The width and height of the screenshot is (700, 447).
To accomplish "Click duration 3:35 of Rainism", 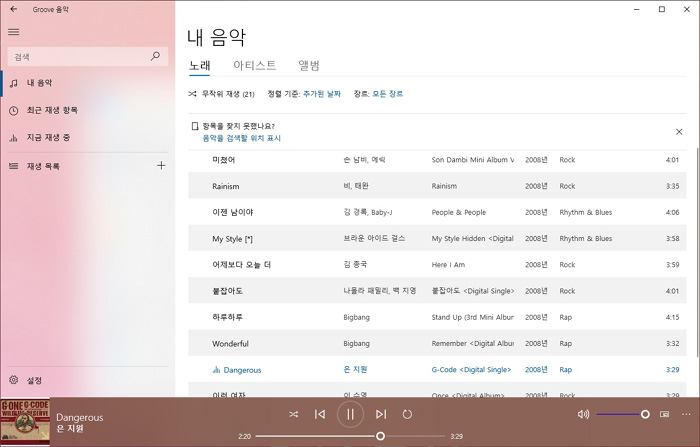I will coord(672,186).
